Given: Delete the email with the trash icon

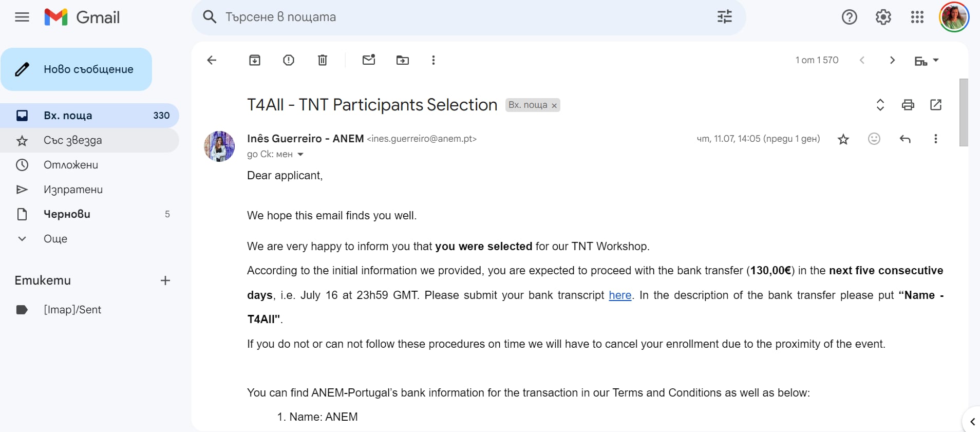Looking at the screenshot, I should pos(323,60).
